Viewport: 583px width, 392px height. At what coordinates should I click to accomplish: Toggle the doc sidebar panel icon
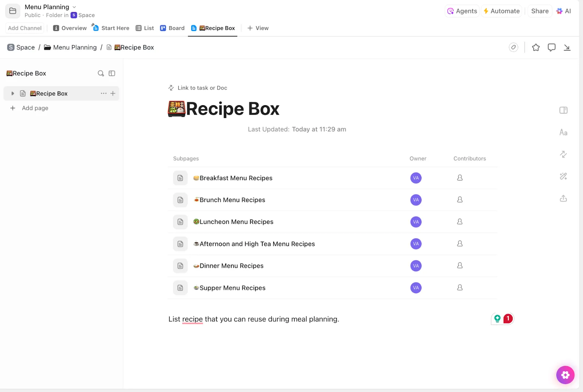(112, 73)
